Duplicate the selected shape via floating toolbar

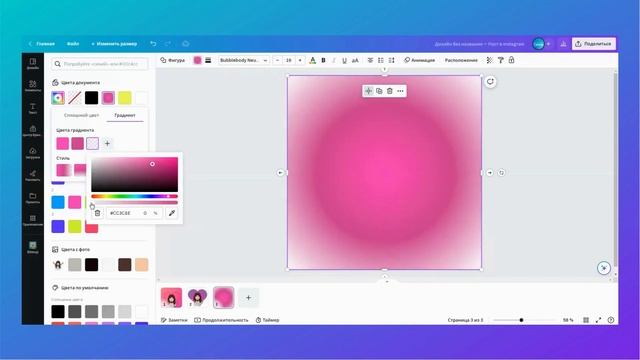(x=379, y=91)
